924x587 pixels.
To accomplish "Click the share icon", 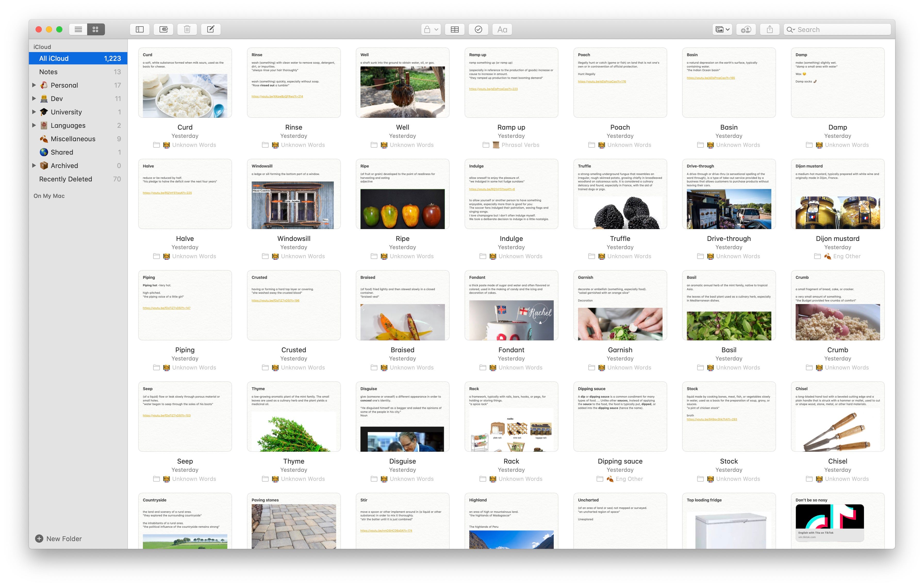I will click(x=770, y=30).
